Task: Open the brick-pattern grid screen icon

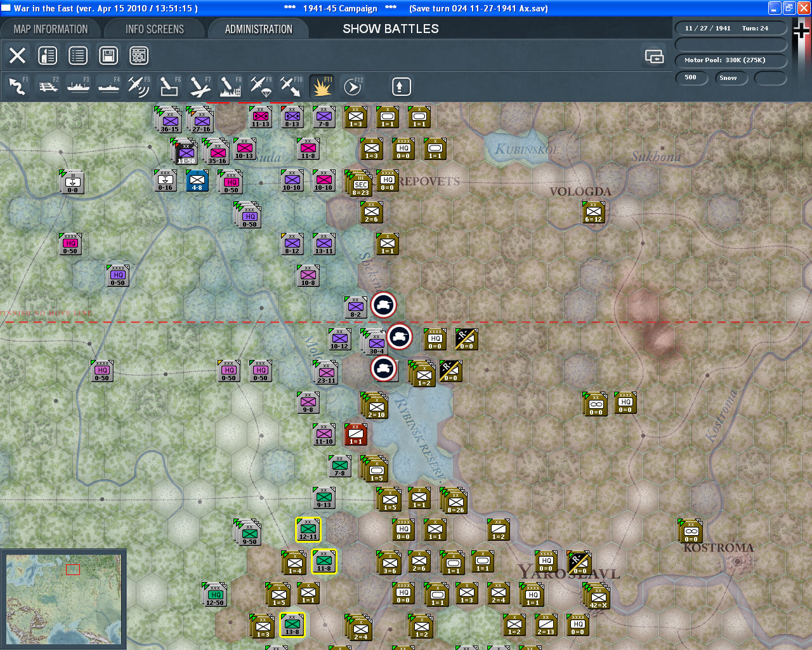Action: [x=139, y=56]
